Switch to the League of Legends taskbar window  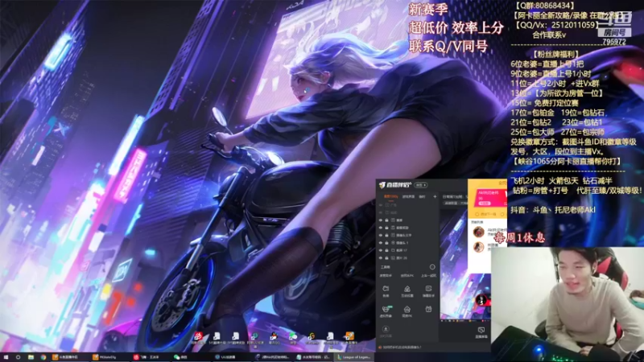pos(354,357)
